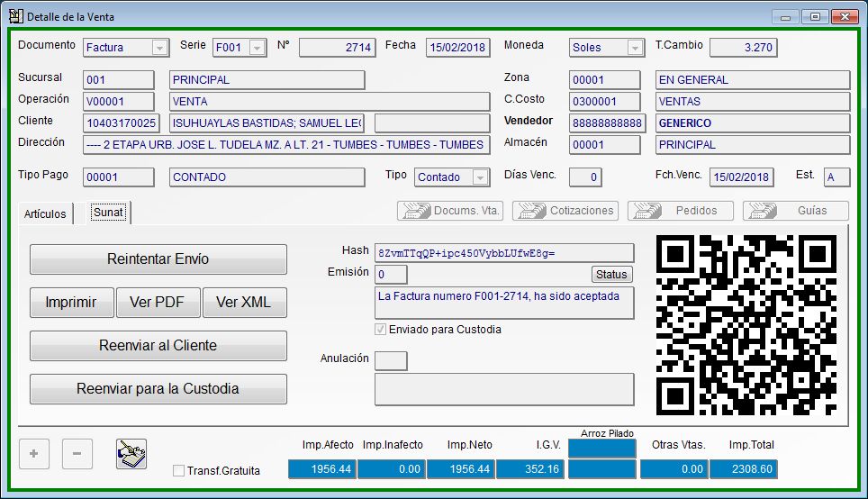Click the Fecha 15/02/2018 field
The height and width of the screenshot is (499, 868).
[458, 48]
